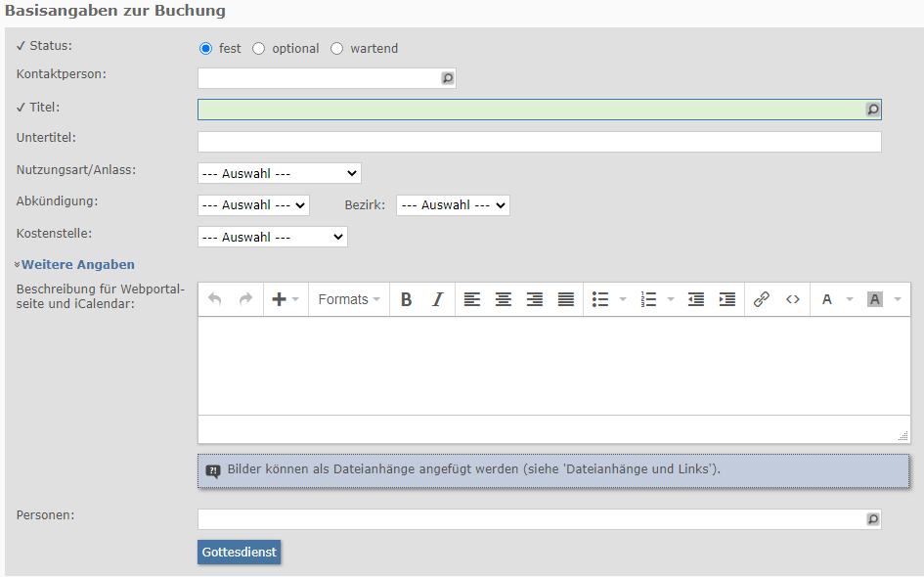Toggle italic text in editor toolbar
The height and width of the screenshot is (577, 924).
(x=437, y=299)
